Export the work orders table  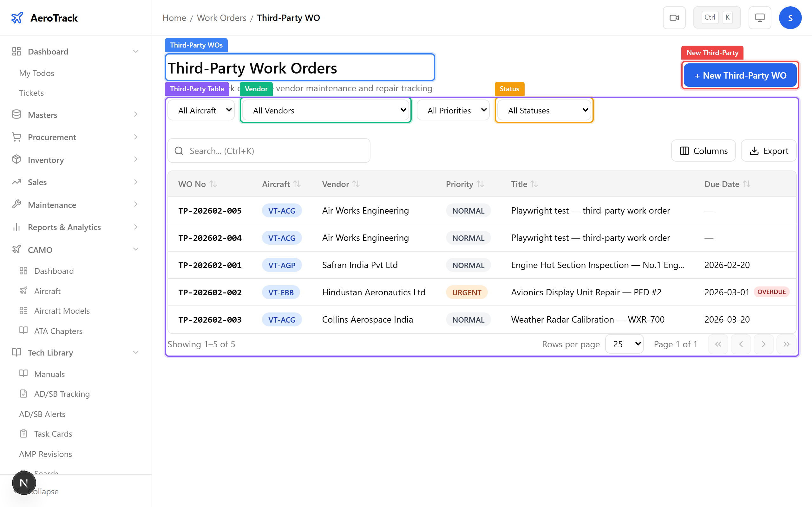point(769,151)
